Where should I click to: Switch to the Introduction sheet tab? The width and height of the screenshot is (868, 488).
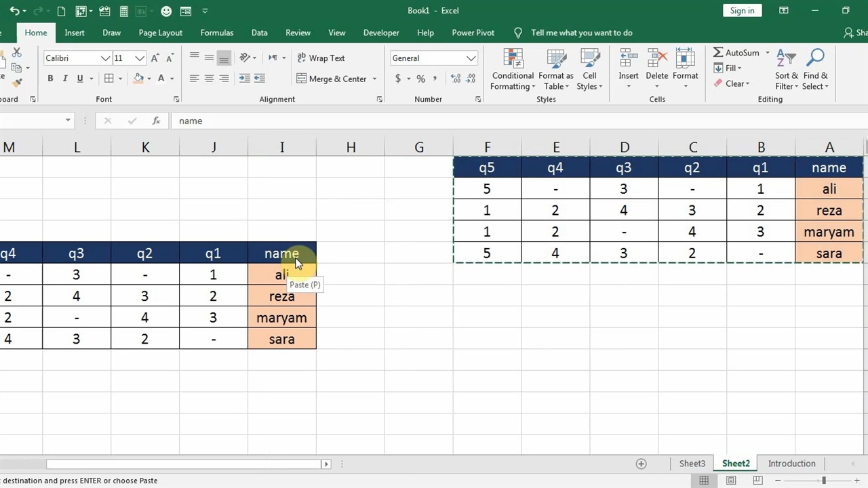tap(791, 464)
